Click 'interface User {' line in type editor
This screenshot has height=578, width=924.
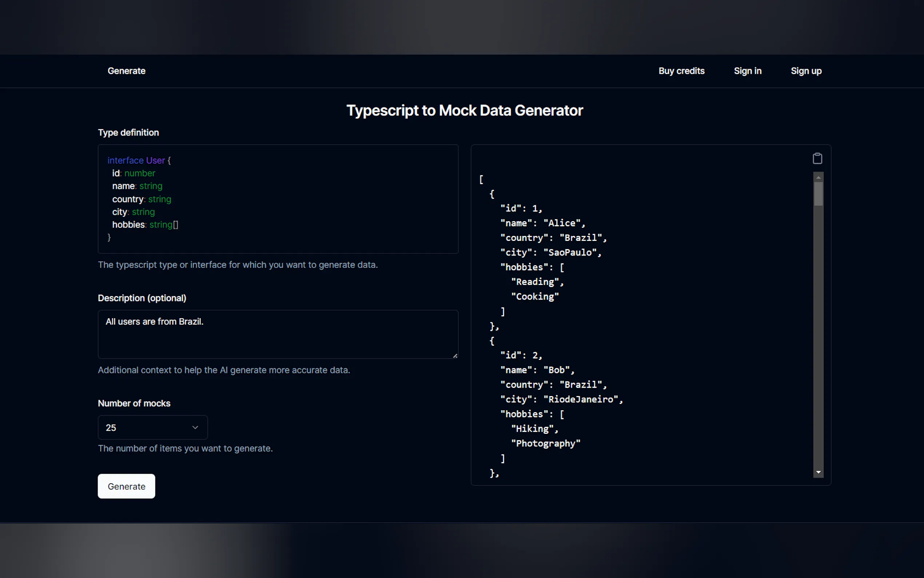[139, 161]
